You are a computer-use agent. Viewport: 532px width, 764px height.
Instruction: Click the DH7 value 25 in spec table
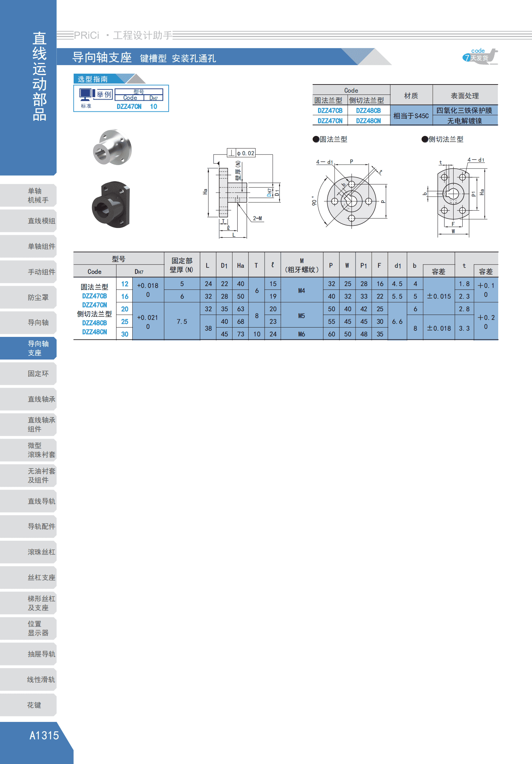125,321
